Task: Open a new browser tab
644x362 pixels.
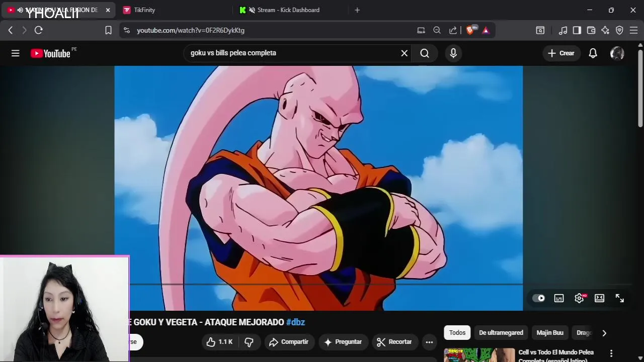Action: (357, 10)
